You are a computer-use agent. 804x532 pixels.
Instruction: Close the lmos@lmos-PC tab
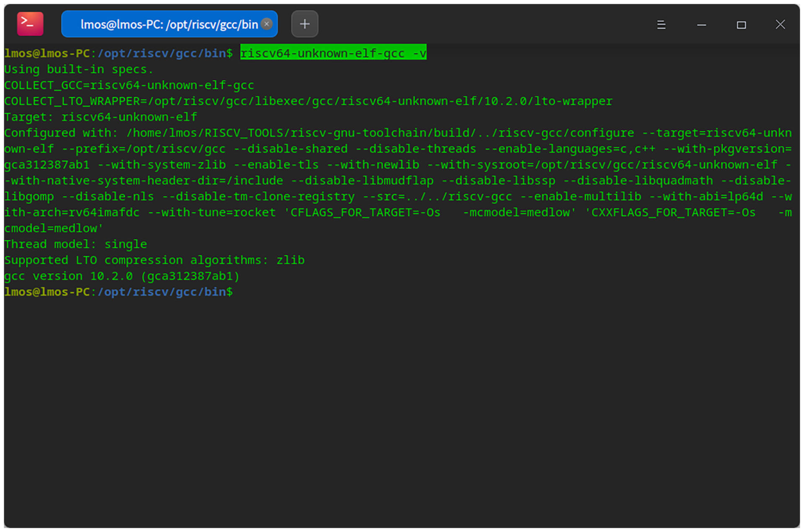coord(266,24)
